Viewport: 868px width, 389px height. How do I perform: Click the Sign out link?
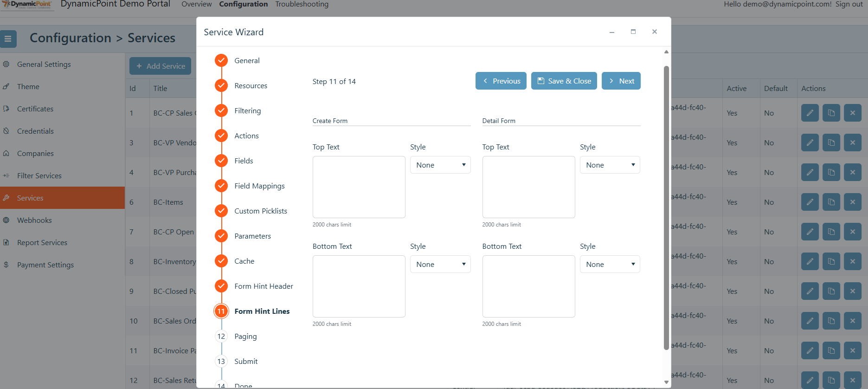[849, 4]
